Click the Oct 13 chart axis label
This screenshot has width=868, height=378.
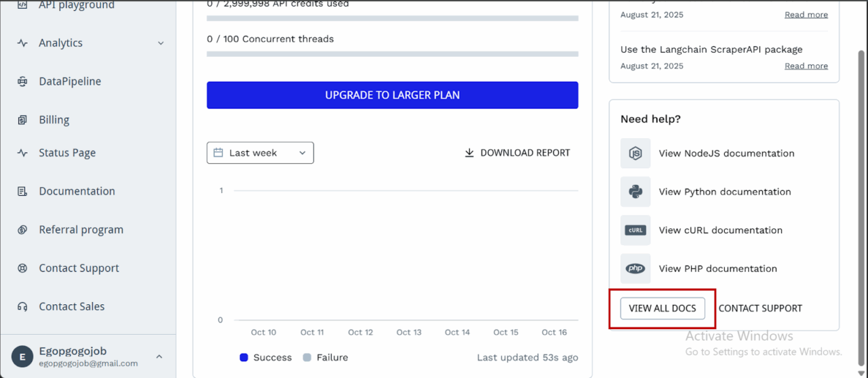409,333
